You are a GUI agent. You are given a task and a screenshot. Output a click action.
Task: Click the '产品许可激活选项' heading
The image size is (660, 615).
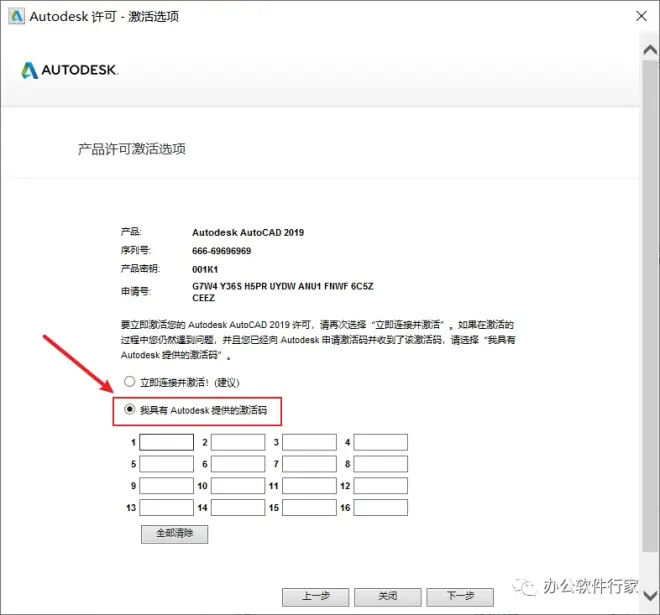click(x=132, y=149)
